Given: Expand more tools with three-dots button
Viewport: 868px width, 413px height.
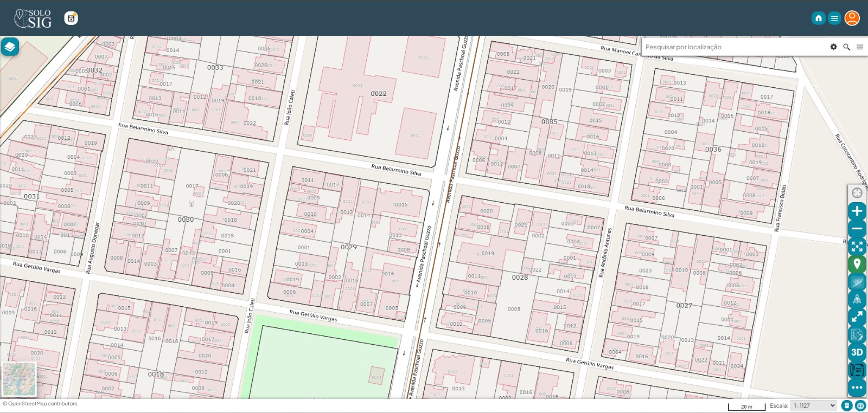Looking at the screenshot, I should pos(857,388).
